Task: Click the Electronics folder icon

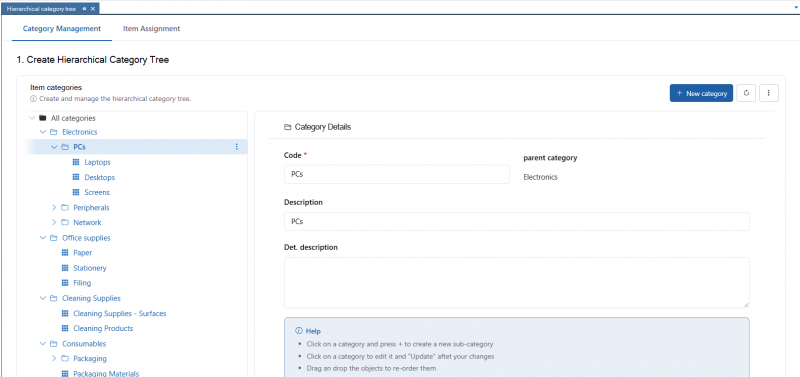Action: (x=54, y=132)
